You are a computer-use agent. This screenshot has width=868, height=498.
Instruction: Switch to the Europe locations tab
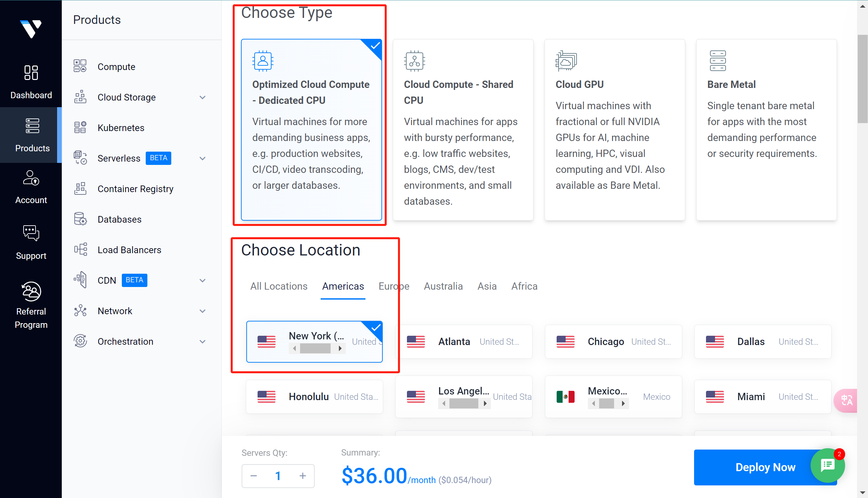pyautogui.click(x=394, y=286)
